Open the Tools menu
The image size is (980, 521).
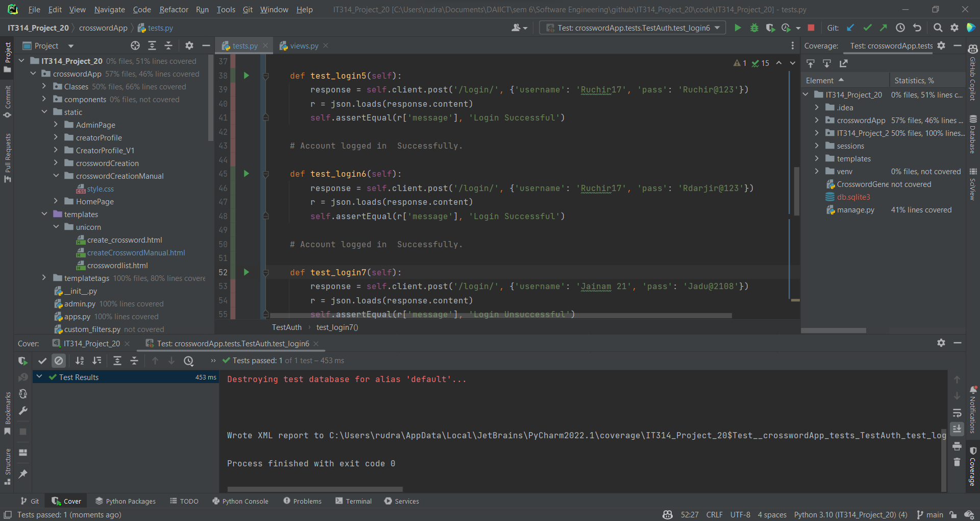coord(226,9)
